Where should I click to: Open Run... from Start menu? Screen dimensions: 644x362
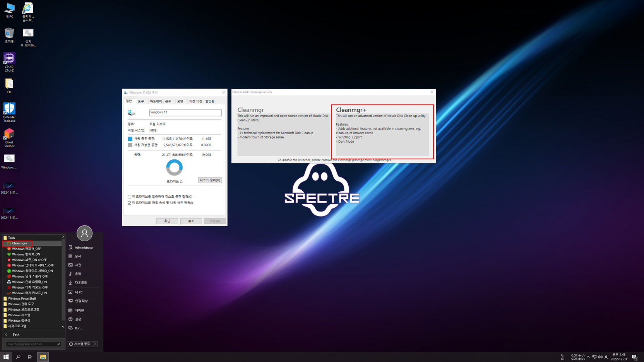(78, 328)
